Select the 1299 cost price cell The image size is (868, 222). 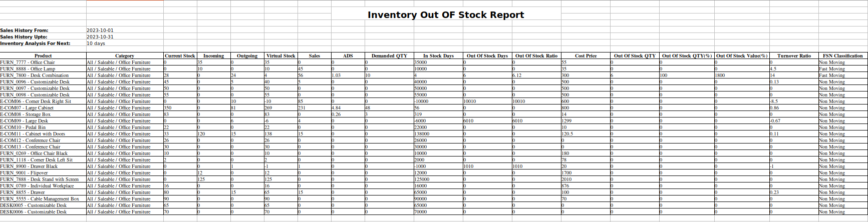[567, 121]
